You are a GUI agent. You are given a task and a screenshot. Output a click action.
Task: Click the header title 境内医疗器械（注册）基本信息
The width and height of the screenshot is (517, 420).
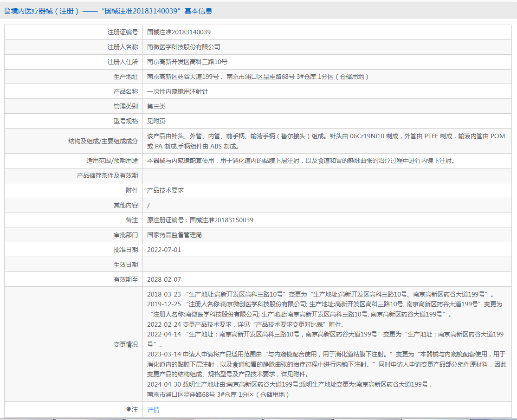111,11
